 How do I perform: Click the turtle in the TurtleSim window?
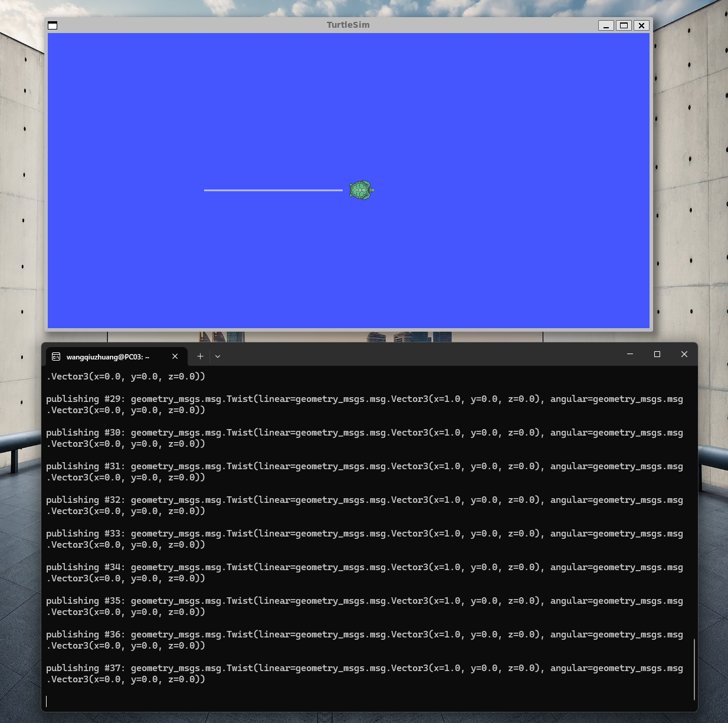(x=361, y=190)
